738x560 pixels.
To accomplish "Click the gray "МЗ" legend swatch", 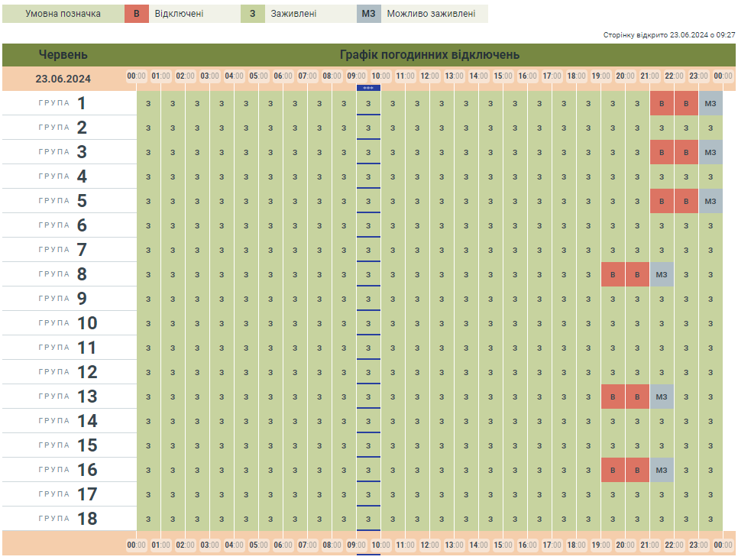I will pyautogui.click(x=368, y=14).
